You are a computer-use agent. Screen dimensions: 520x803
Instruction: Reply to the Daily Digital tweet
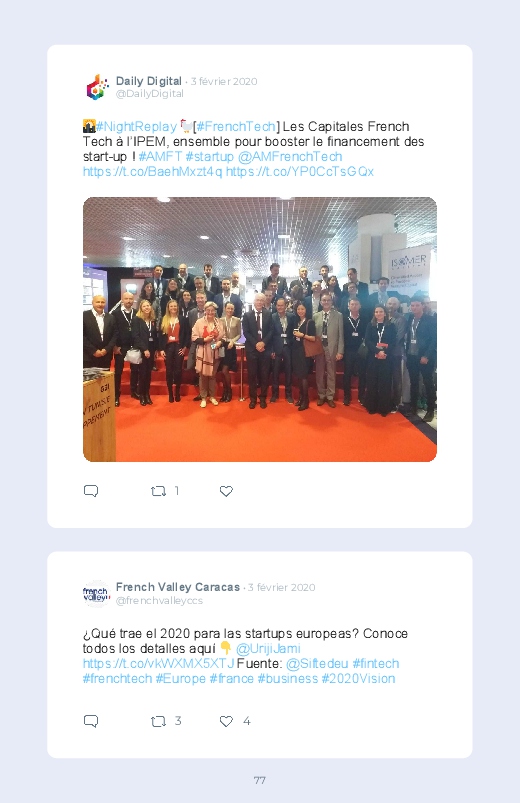(91, 491)
